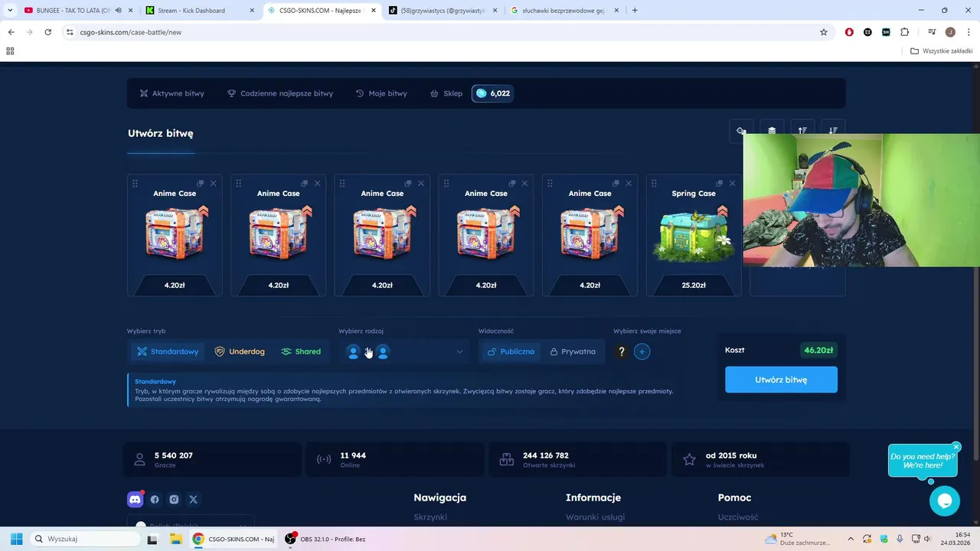
Task: Open the Skrzynki footer link
Action: (x=430, y=517)
